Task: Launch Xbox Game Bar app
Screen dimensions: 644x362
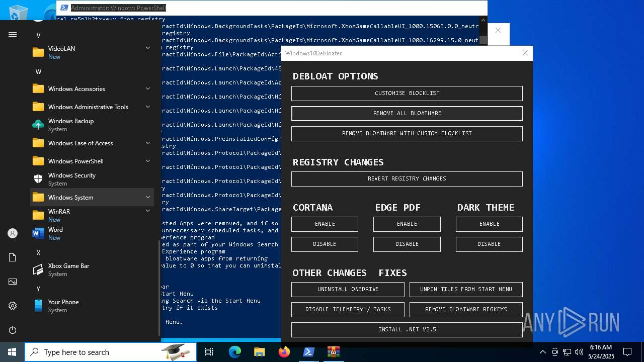Action: (x=92, y=269)
